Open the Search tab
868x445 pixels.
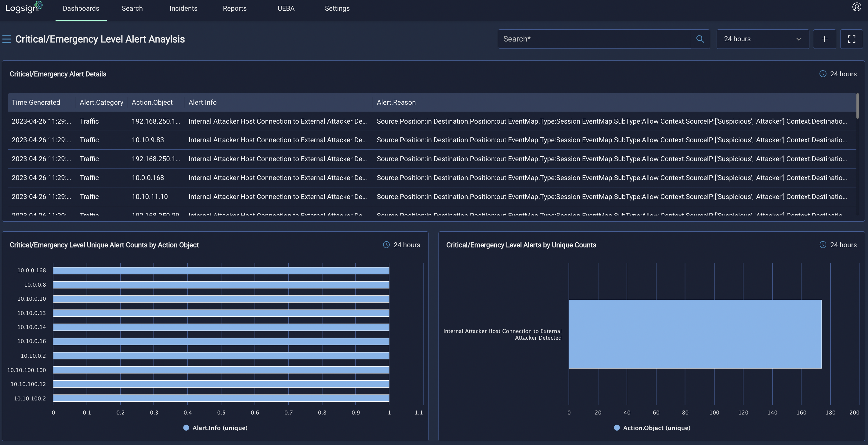point(132,9)
